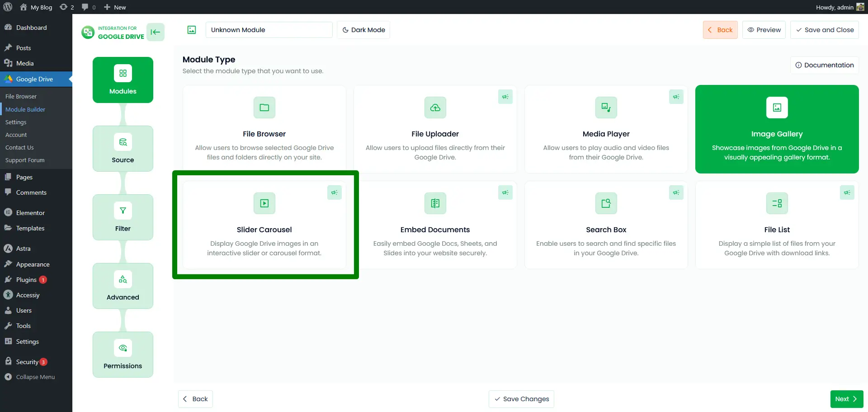Select the Media Player module type

click(x=606, y=129)
